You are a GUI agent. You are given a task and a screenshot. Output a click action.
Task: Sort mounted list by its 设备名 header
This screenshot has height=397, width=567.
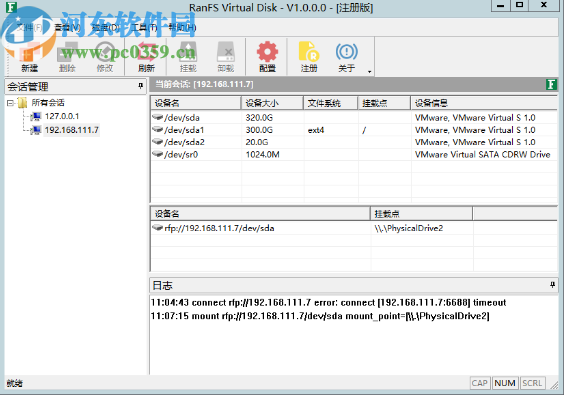(x=260, y=214)
